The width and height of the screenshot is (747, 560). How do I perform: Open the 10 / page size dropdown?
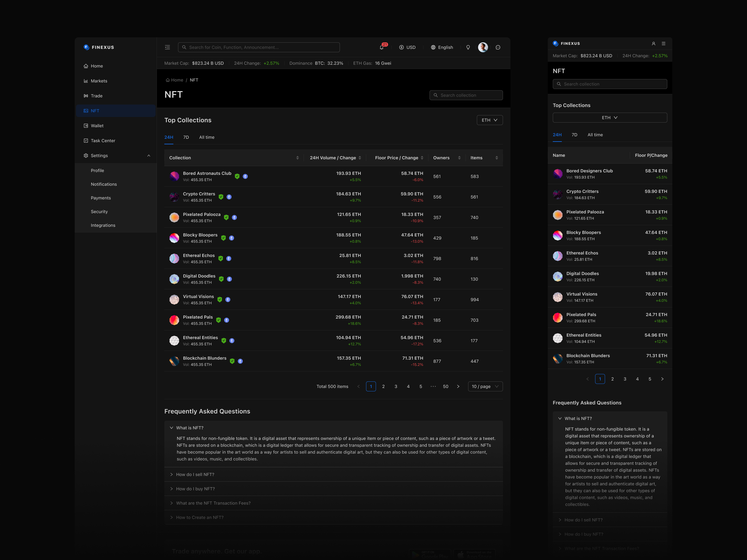coord(485,386)
